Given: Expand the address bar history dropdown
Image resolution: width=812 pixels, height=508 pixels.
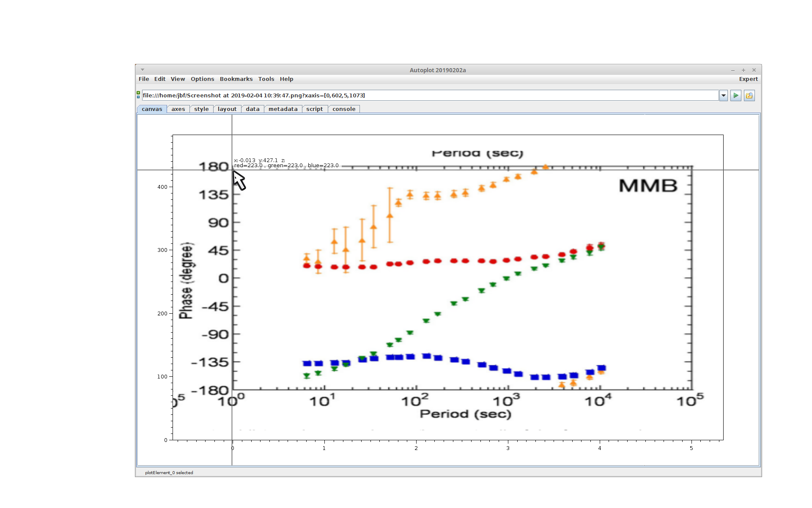Looking at the screenshot, I should [x=723, y=96].
